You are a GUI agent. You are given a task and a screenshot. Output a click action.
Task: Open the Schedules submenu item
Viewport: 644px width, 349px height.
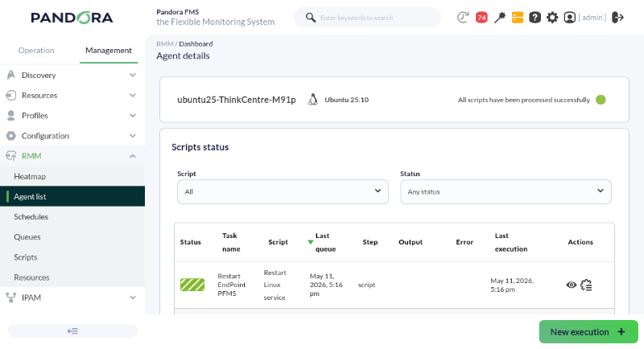tap(72, 216)
